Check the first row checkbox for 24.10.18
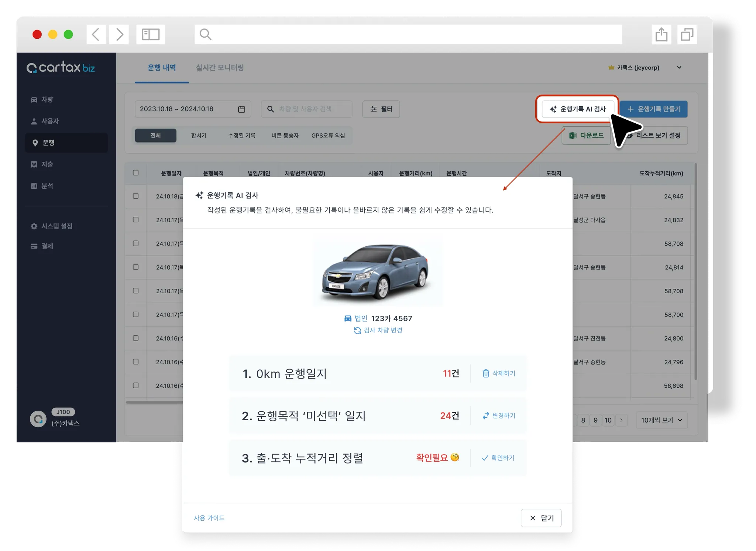Viewport: 756px width, 551px height. point(136,196)
